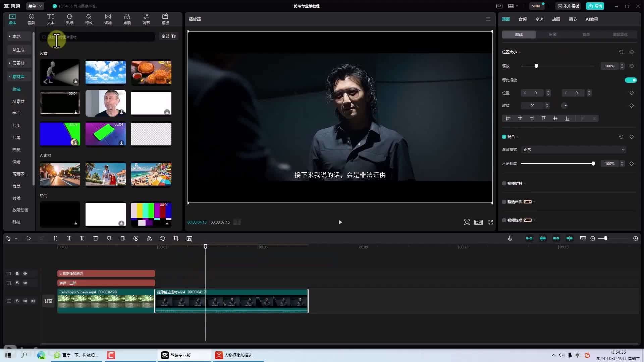
Task: Open the 全部 filter dropdown
Action: click(168, 36)
